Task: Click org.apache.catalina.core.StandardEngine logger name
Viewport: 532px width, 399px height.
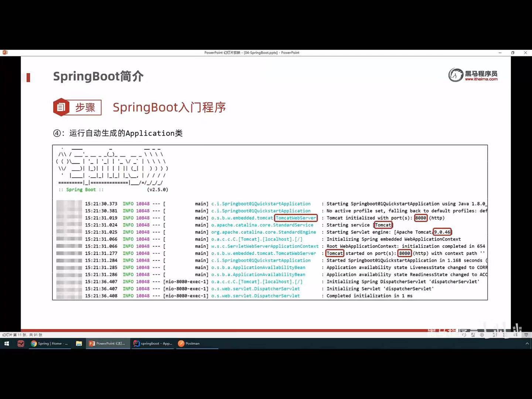Action: point(263,232)
